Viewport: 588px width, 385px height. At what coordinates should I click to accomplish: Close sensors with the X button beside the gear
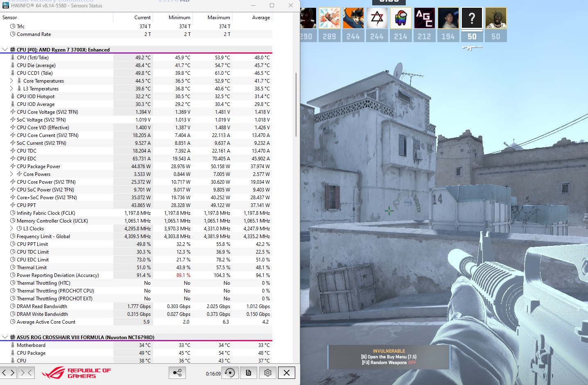point(287,373)
